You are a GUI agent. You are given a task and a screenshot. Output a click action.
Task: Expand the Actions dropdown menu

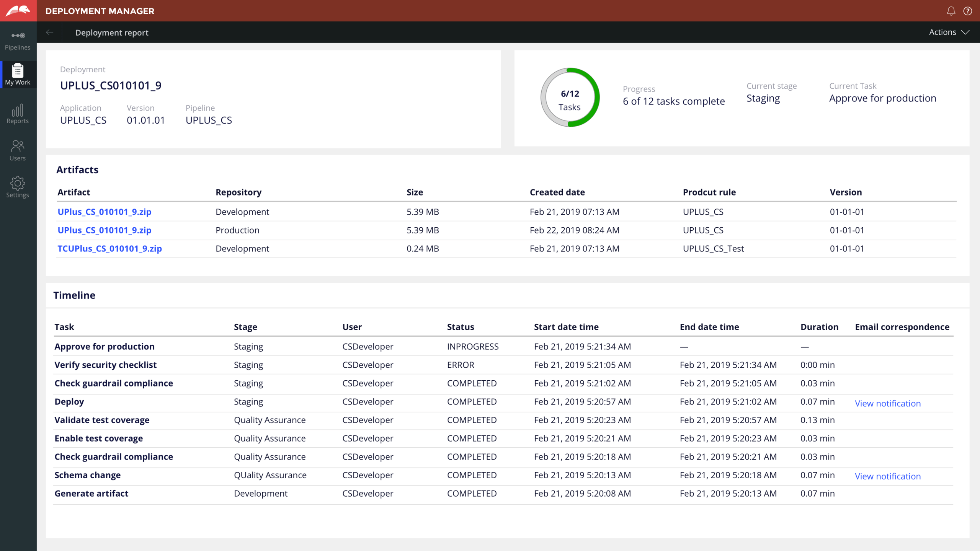click(x=949, y=33)
